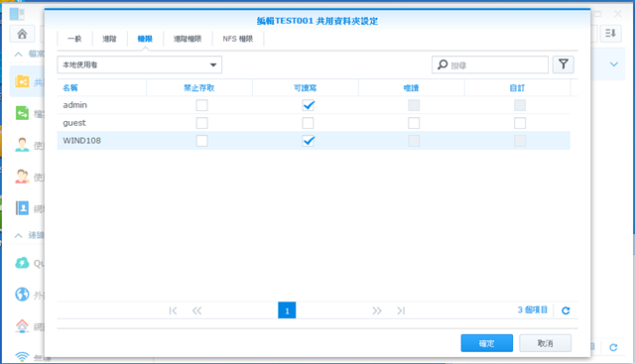Select the admin user row
The image size is (635, 364).
[314, 105]
